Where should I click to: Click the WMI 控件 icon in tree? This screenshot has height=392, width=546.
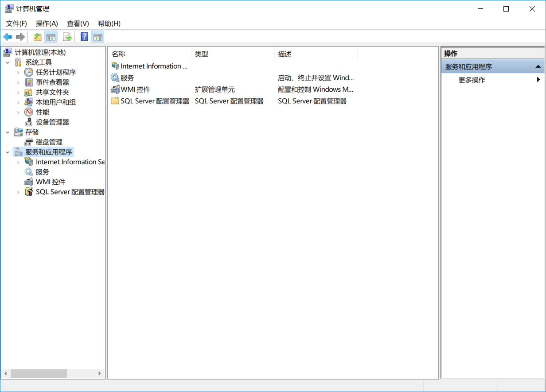(29, 182)
